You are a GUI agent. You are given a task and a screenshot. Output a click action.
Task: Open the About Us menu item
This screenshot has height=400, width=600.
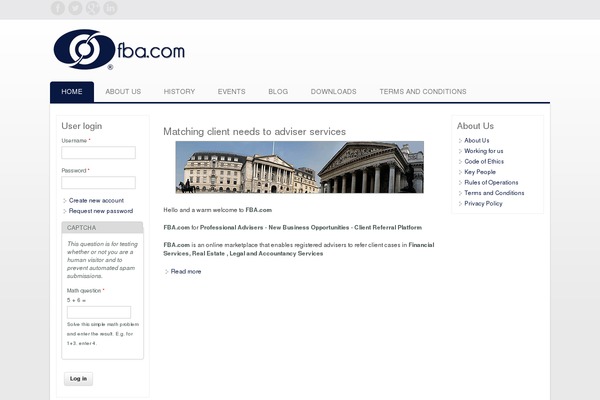pos(123,92)
